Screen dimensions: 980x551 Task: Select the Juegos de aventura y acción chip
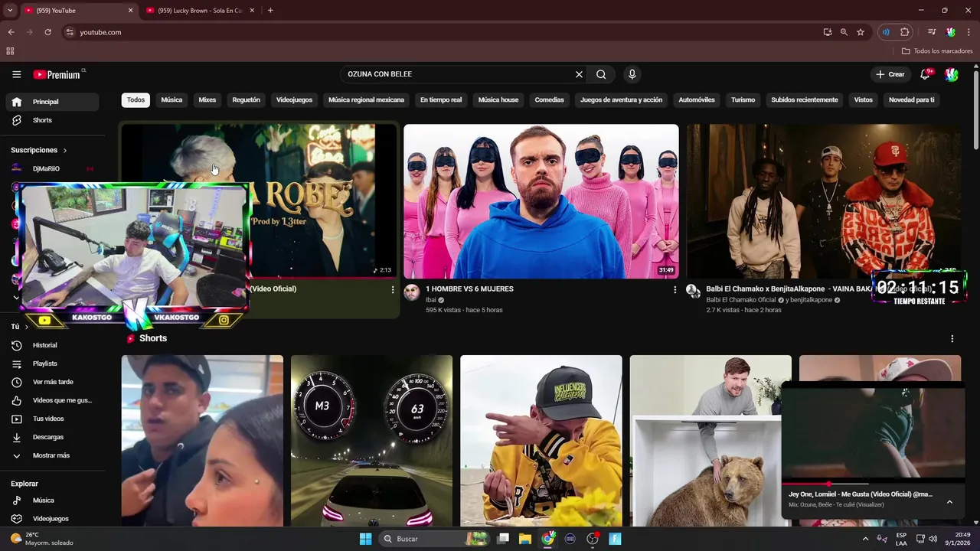click(x=621, y=99)
